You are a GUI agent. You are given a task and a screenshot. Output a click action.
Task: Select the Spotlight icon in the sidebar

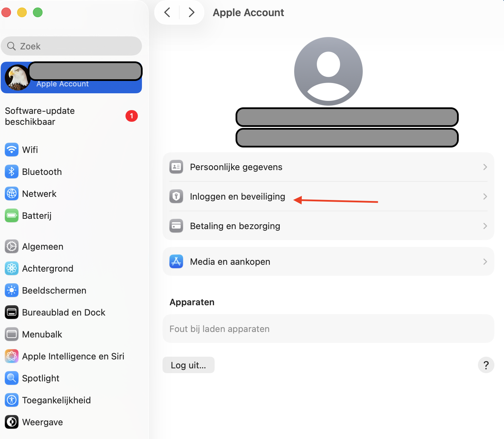[11, 378]
